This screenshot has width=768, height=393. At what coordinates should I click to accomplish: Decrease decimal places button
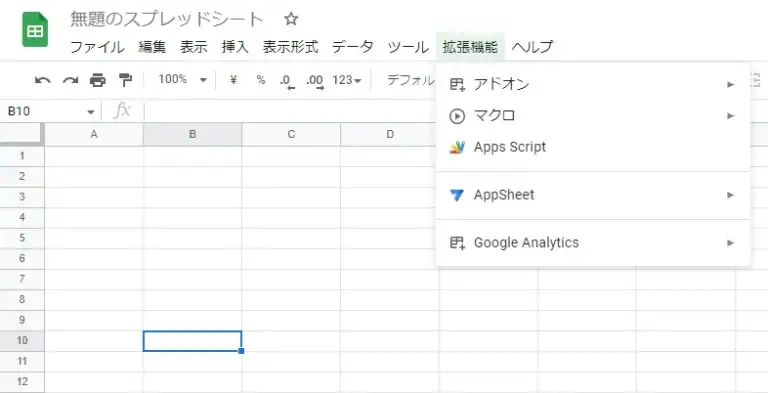pos(288,81)
